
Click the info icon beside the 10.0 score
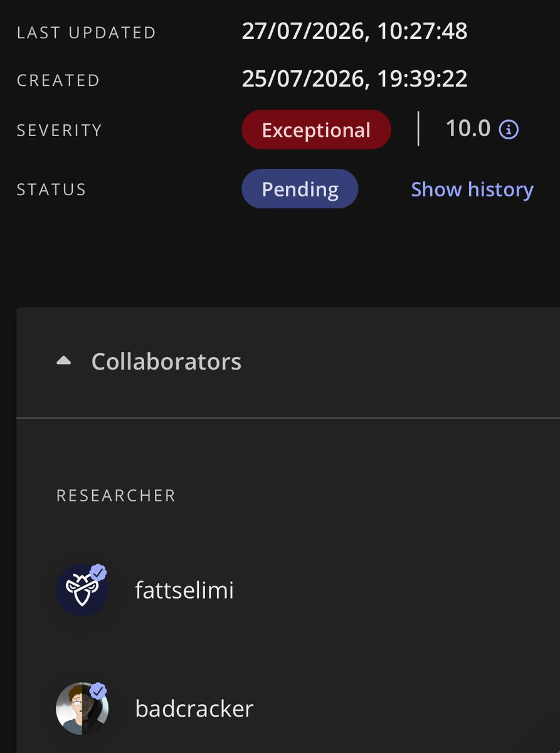click(x=509, y=130)
